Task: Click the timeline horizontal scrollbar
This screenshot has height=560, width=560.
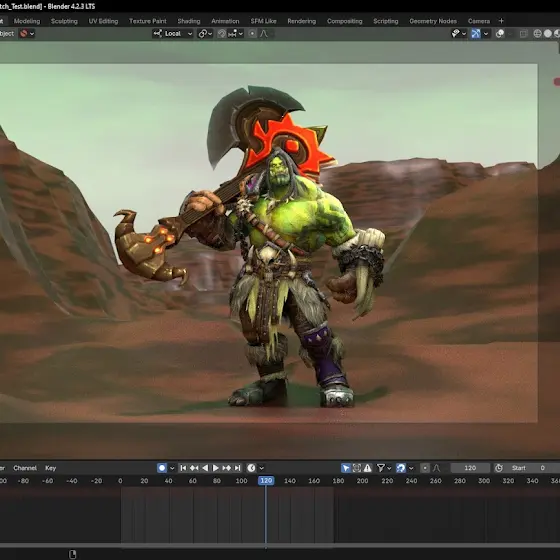Action: coord(280,546)
